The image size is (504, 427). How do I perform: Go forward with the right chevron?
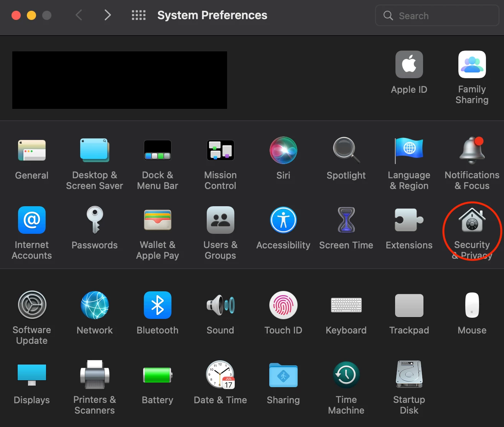click(108, 15)
